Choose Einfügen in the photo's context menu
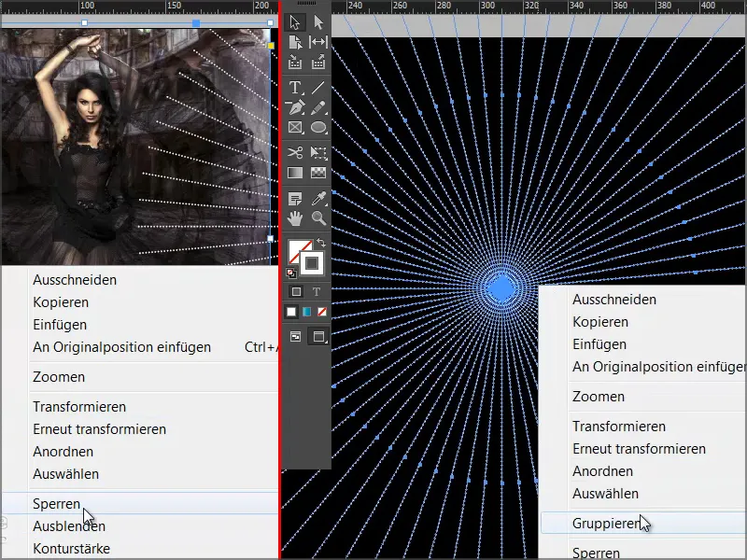 60,325
